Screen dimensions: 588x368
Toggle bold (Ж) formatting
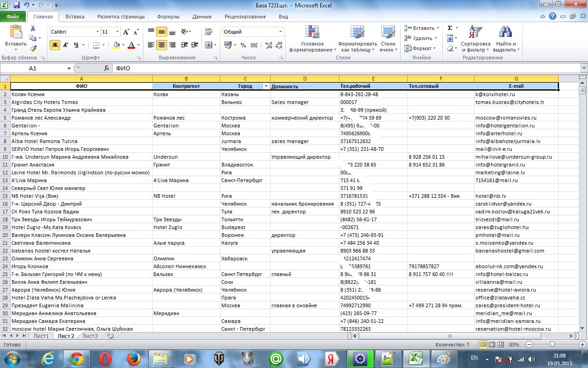[x=55, y=45]
